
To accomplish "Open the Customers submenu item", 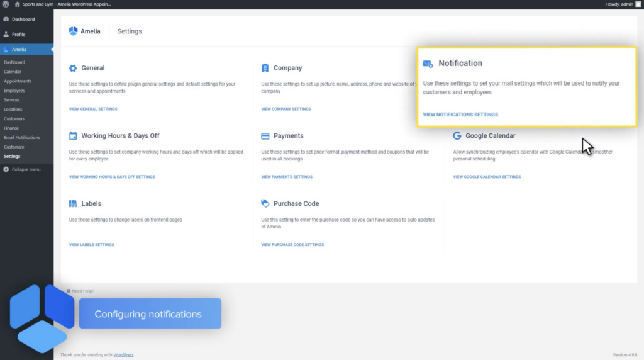I will [x=14, y=119].
